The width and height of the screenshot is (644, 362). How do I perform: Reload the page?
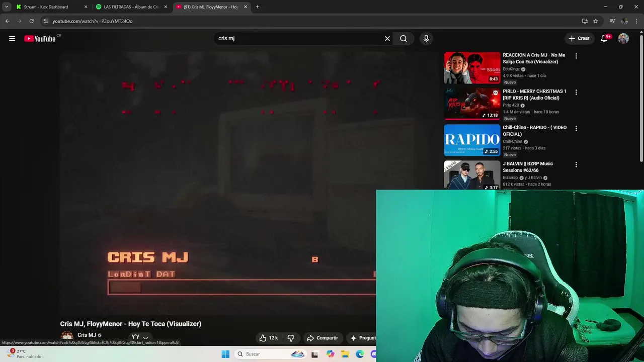[x=31, y=21]
